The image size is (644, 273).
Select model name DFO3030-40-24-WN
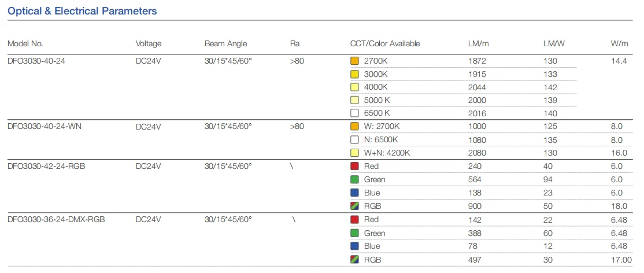43,126
